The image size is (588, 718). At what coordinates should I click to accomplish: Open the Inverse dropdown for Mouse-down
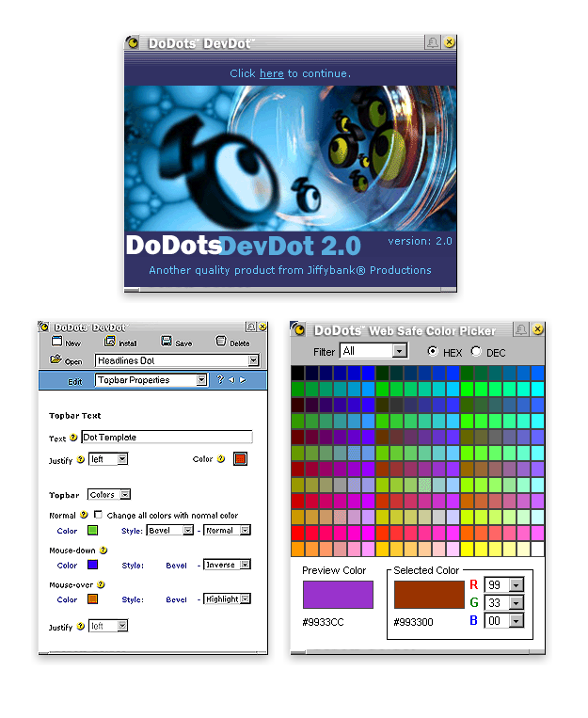tap(227, 565)
